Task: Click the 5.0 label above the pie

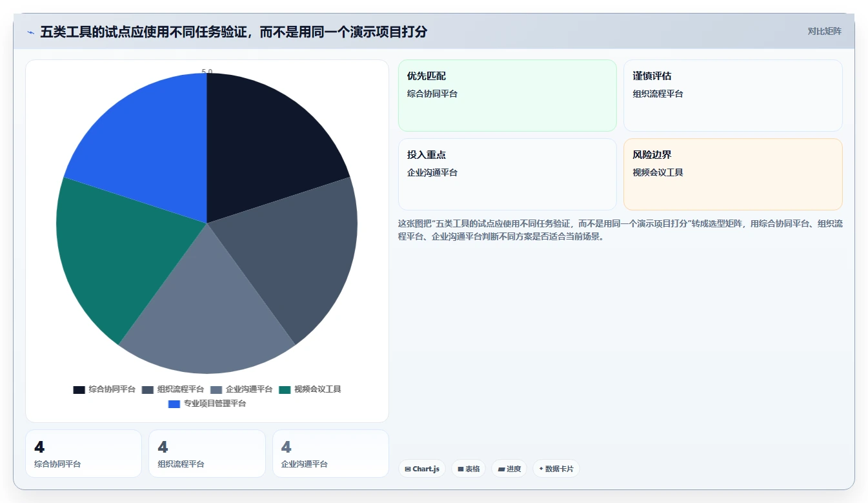Action: pos(207,72)
